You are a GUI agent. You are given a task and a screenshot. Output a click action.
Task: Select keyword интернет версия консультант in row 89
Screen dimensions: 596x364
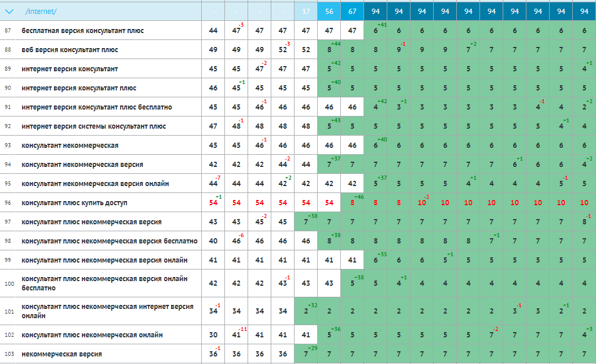[x=70, y=69]
